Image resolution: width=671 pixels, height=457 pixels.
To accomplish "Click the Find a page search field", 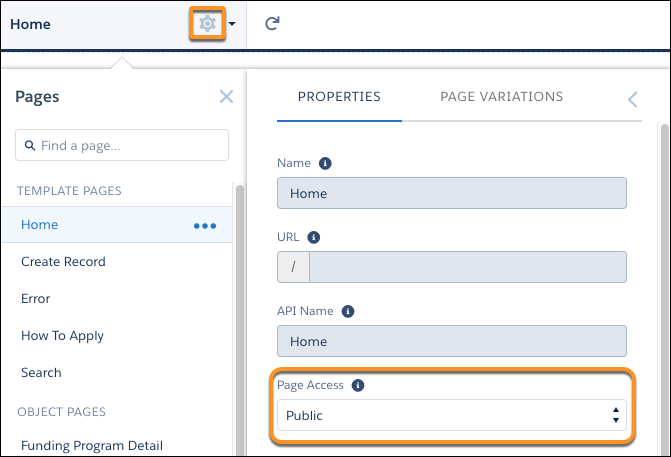I will point(122,145).
